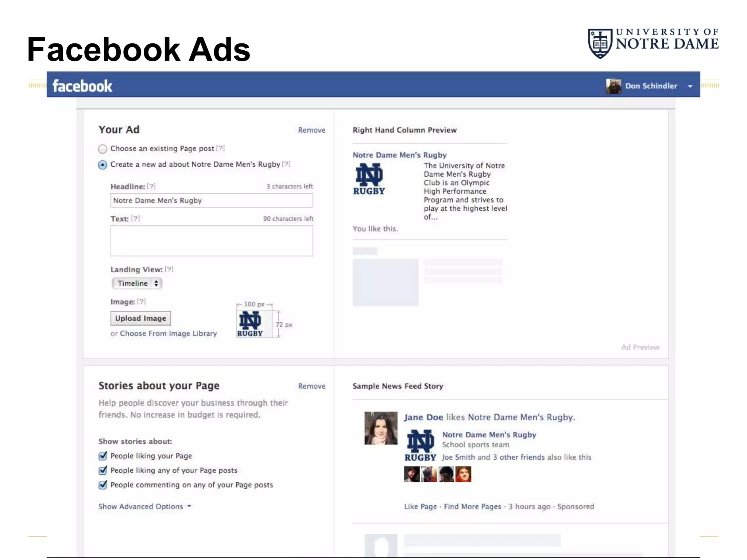
Task: Click Jane Doe name link
Action: 423,417
